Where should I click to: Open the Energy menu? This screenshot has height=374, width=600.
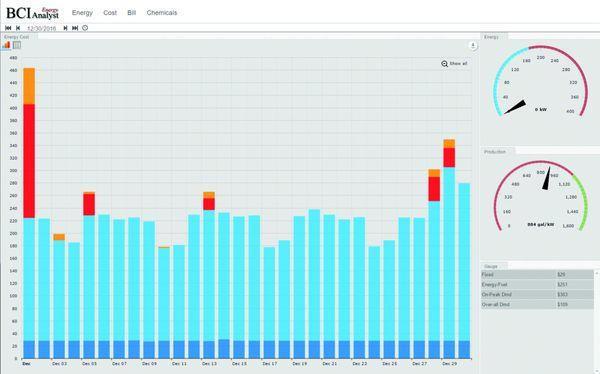point(82,13)
